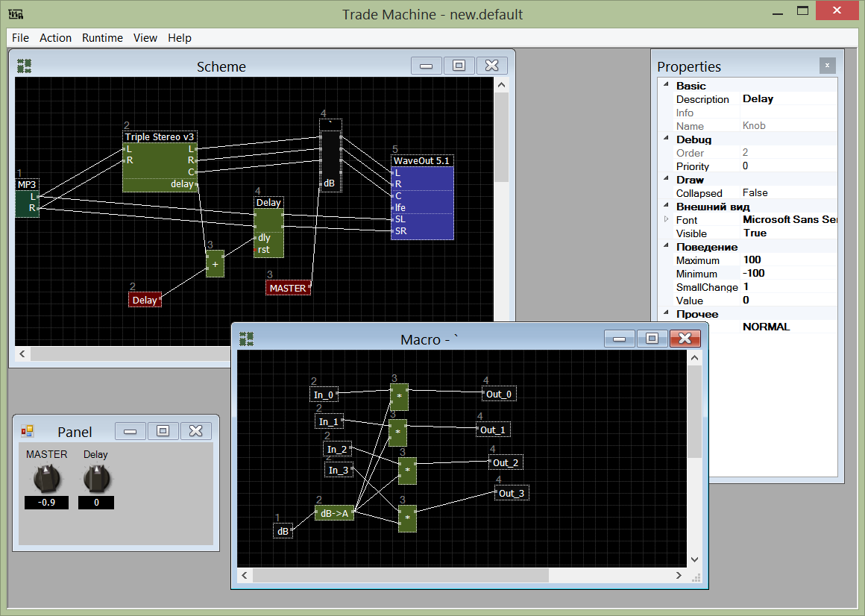Maximize the Panel window
This screenshot has height=616, width=865.
pyautogui.click(x=163, y=431)
